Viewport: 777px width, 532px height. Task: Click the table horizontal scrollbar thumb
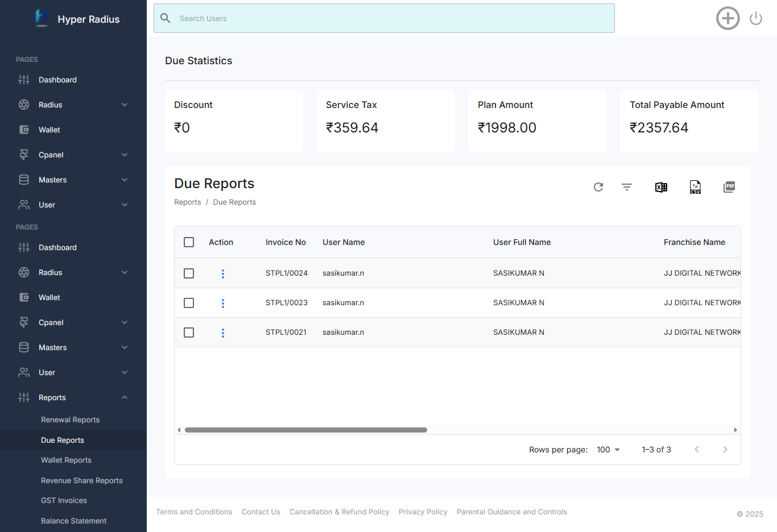coord(306,430)
